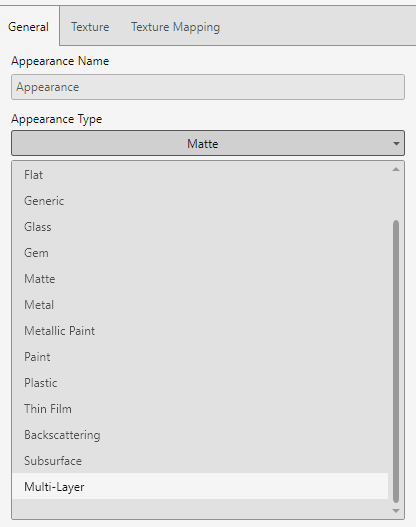Collapse the Appearance Type Matte dropdown
This screenshot has width=416, height=527.
tap(208, 144)
